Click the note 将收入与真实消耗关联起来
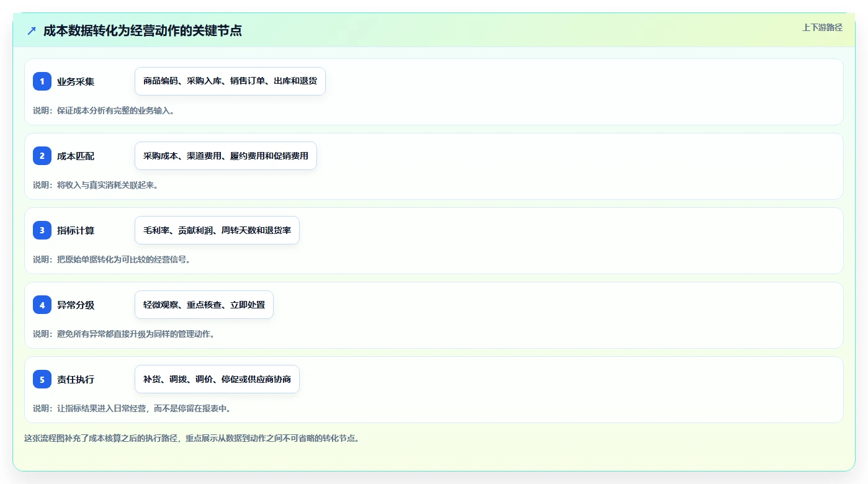Viewport: 868px width, 484px height. coord(96,185)
